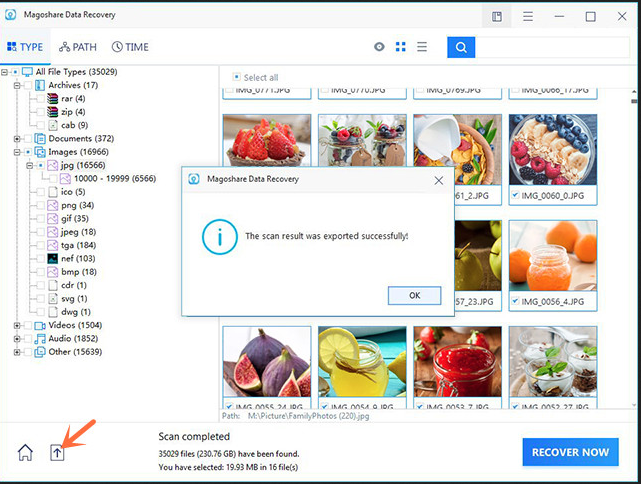Select cdr (1) tree item
Image resolution: width=641 pixels, height=484 pixels.
coord(74,285)
